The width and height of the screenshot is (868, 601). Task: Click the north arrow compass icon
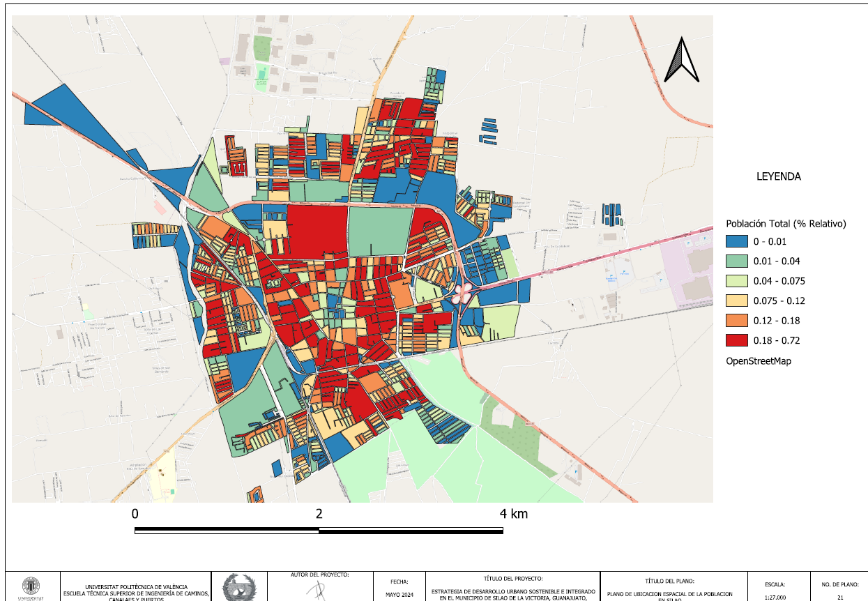click(681, 61)
